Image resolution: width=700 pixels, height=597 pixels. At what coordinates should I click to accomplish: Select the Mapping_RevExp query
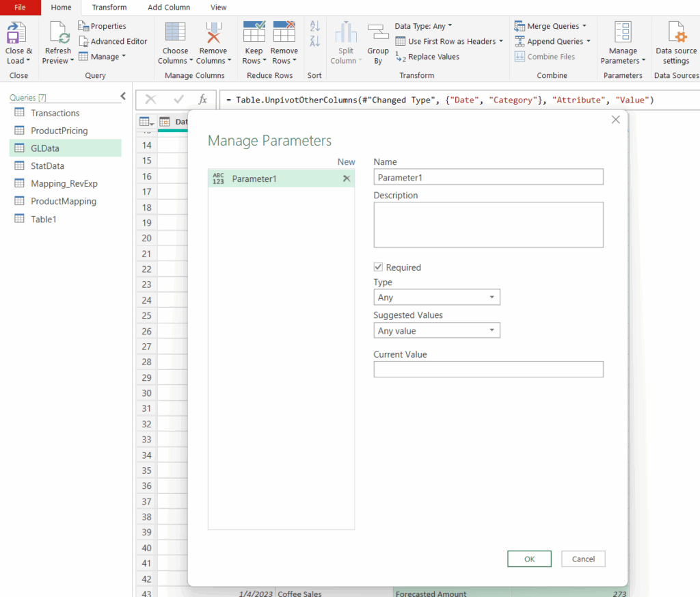click(65, 183)
